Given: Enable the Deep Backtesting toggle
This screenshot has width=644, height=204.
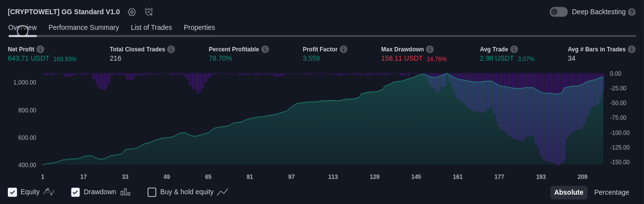Looking at the screenshot, I should tap(558, 12).
